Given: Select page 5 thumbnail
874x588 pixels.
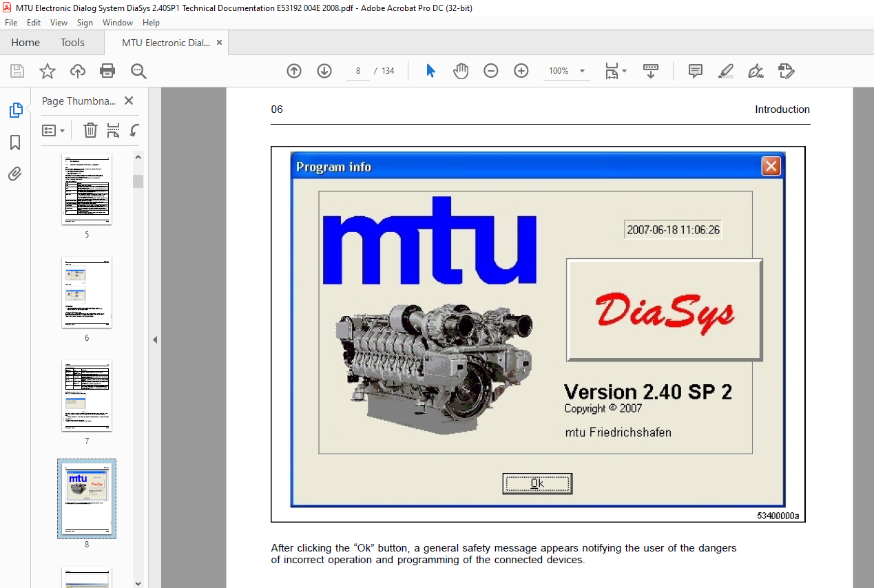Looking at the screenshot, I should point(87,189).
